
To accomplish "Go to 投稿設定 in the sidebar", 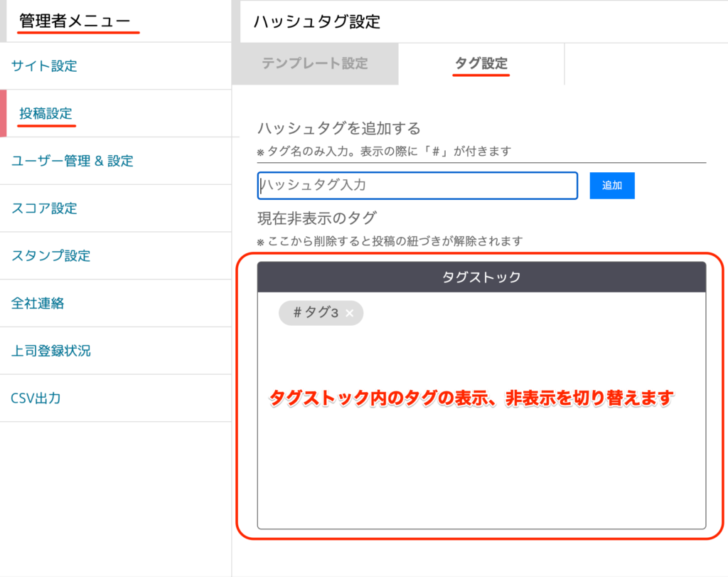I will coord(46,113).
